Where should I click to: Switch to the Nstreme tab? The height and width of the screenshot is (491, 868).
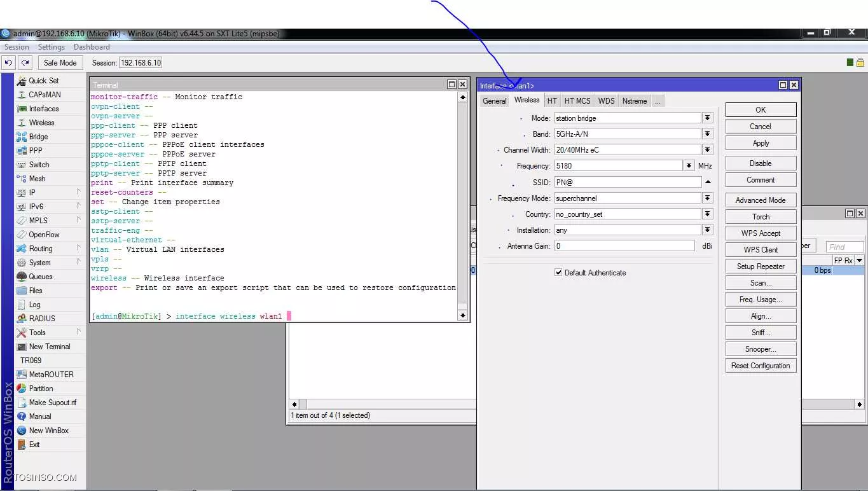[635, 101]
